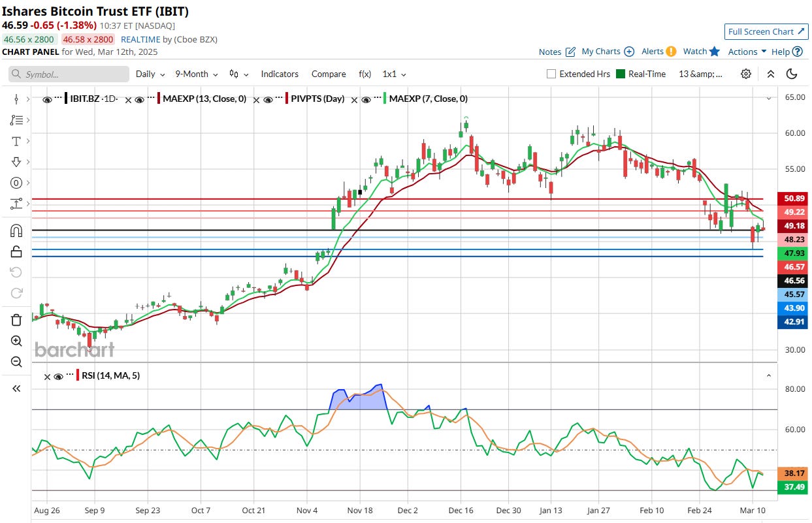
Task: Click the 50.89 pivot price label
Action: coord(793,198)
